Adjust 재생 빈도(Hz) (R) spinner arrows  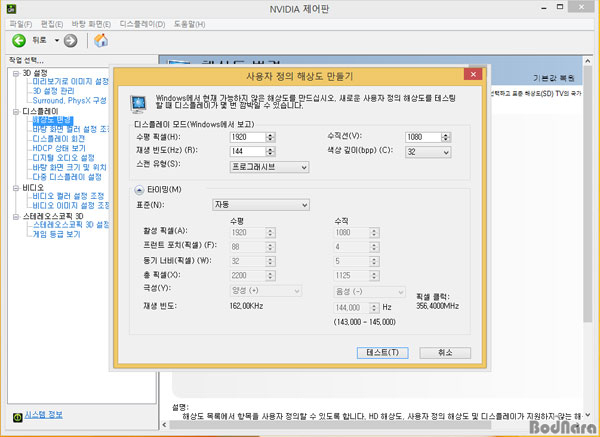pos(271,151)
